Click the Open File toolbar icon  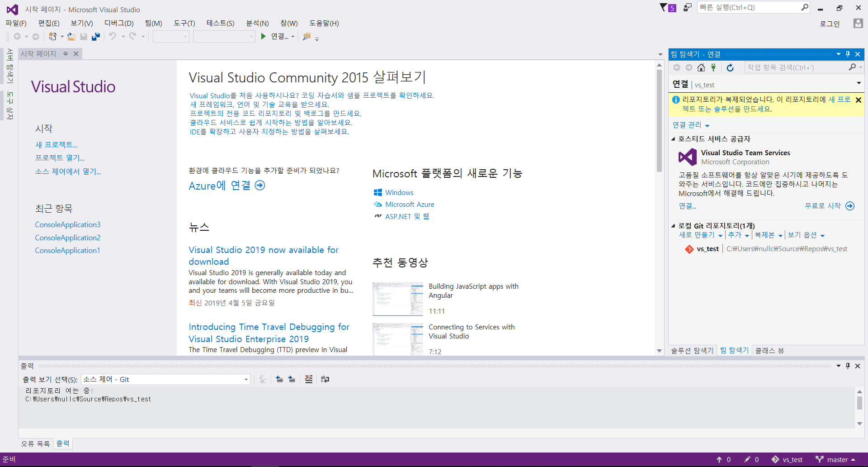point(71,36)
